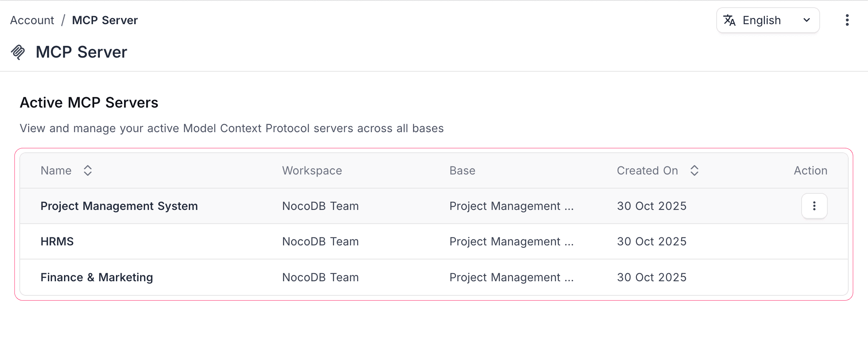
Task: Click the language dropdown chevron
Action: [806, 20]
